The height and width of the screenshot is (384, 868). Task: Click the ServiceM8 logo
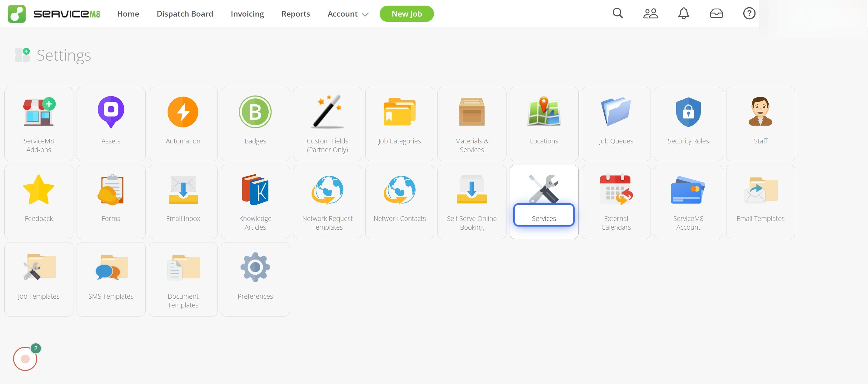[x=54, y=14]
